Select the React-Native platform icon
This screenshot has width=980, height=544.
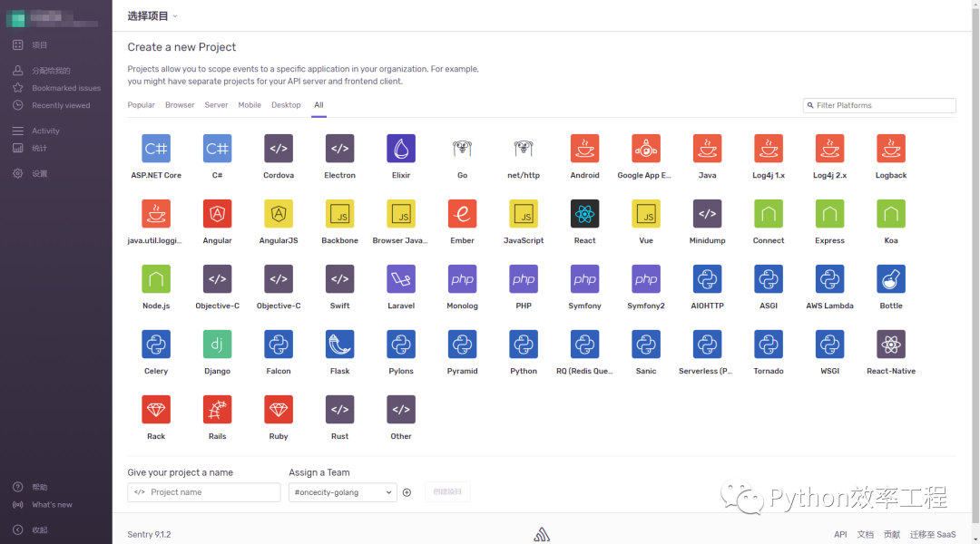click(x=891, y=345)
